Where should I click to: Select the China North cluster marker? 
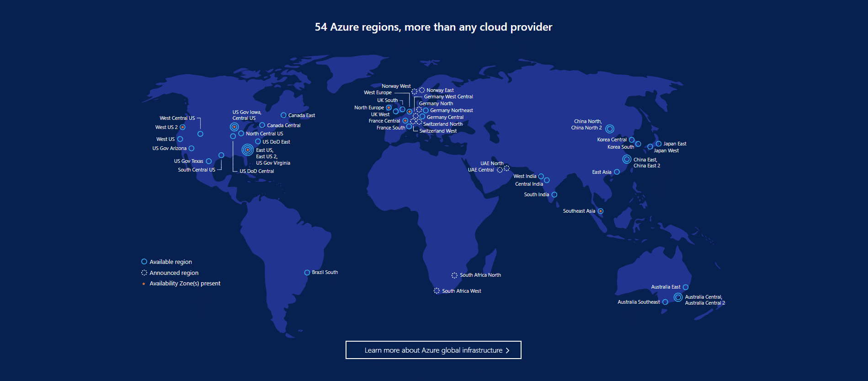(610, 129)
